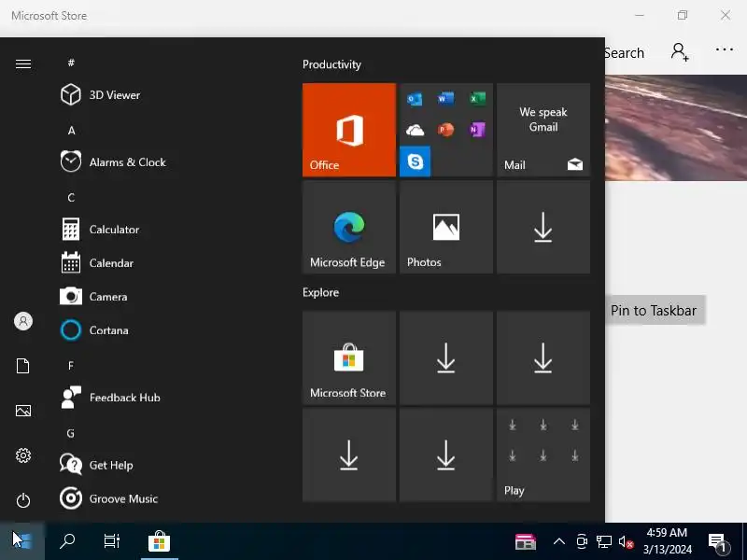The height and width of the screenshot is (560, 747).
Task: Click the news widget icon in taskbar
Action: click(x=526, y=541)
